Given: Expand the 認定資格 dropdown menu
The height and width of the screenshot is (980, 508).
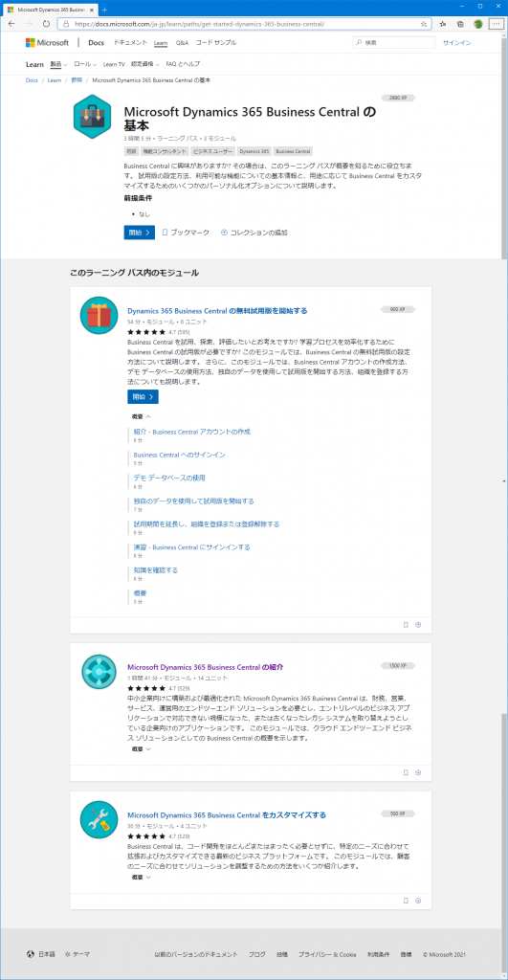Looking at the screenshot, I should [145, 64].
